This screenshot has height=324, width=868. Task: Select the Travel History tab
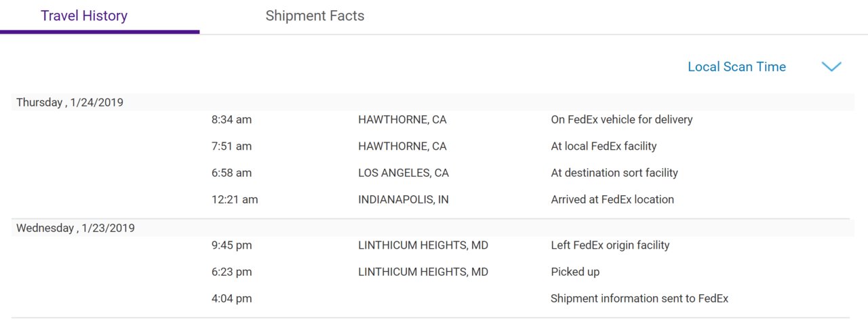pos(84,16)
